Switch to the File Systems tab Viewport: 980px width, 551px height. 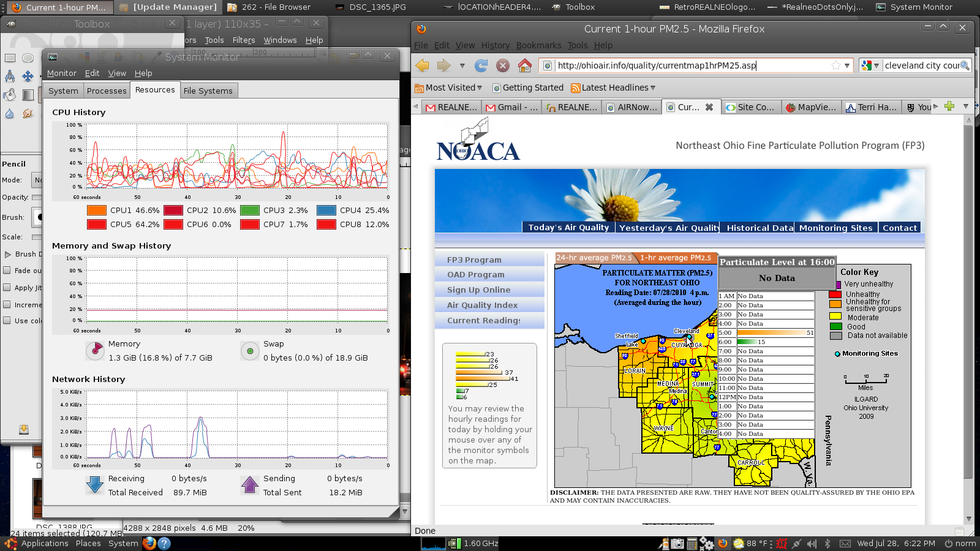coord(208,91)
